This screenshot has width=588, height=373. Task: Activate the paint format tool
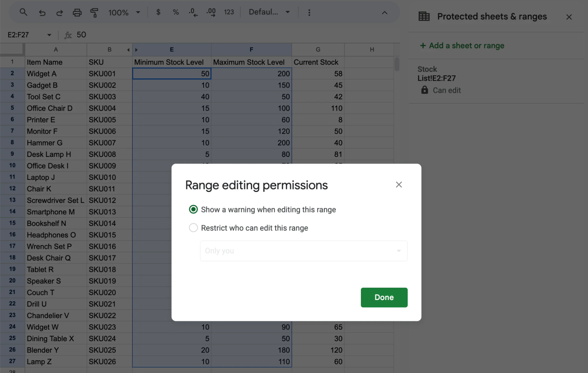94,12
